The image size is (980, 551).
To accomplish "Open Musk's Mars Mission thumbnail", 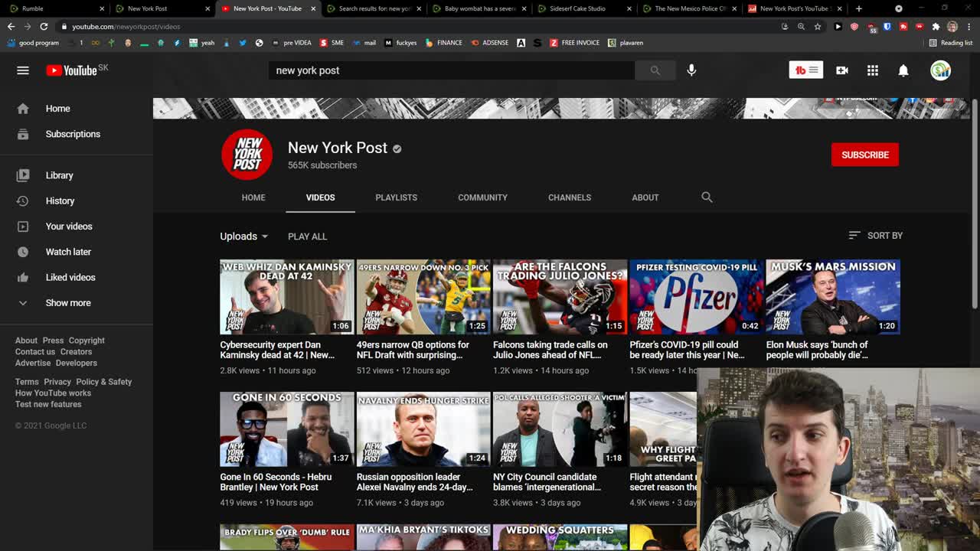I will [833, 297].
